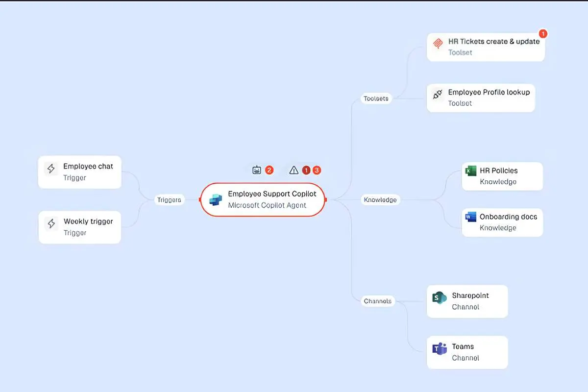The height and width of the screenshot is (392, 588).
Task: Open the HR Tickets create & update card
Action: click(x=486, y=47)
